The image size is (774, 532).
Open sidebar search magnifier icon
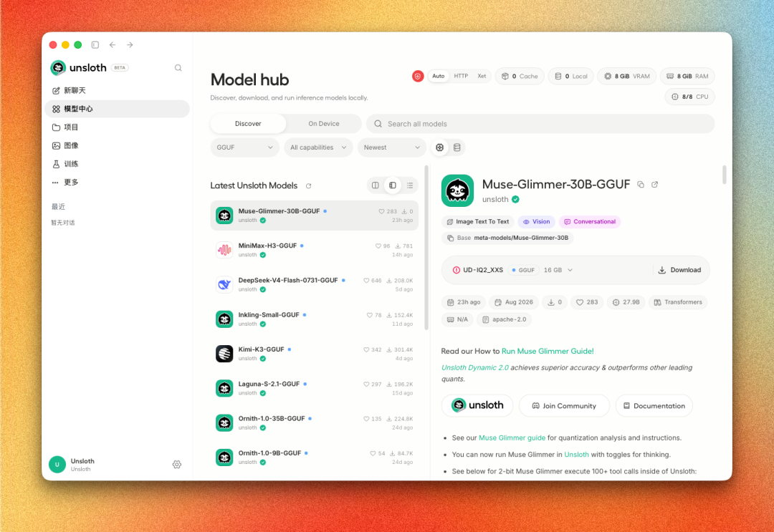178,68
